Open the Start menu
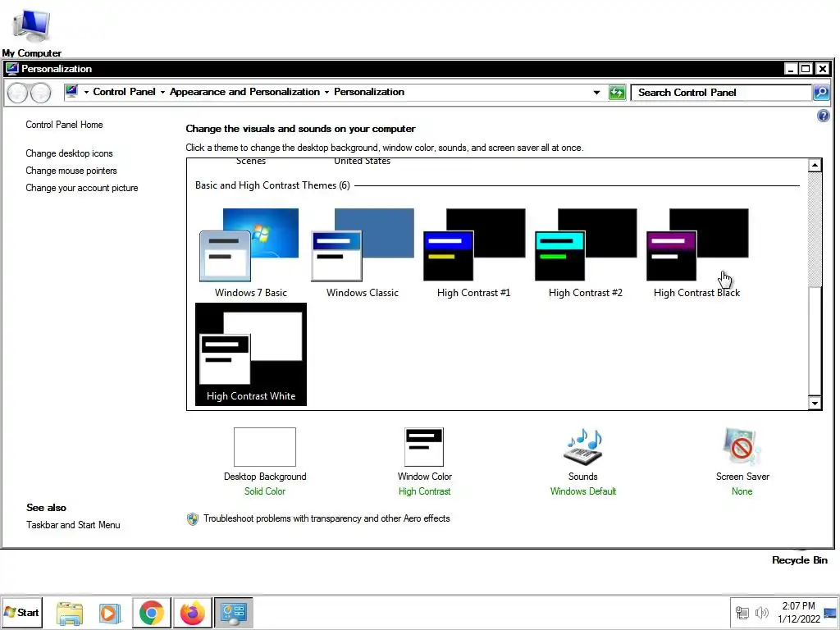 21,612
